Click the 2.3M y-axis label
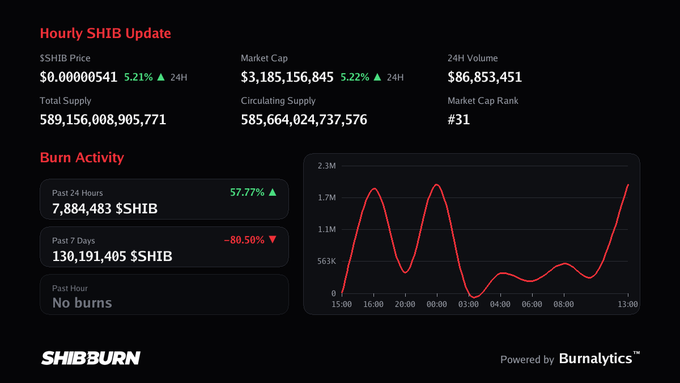 pyautogui.click(x=327, y=166)
